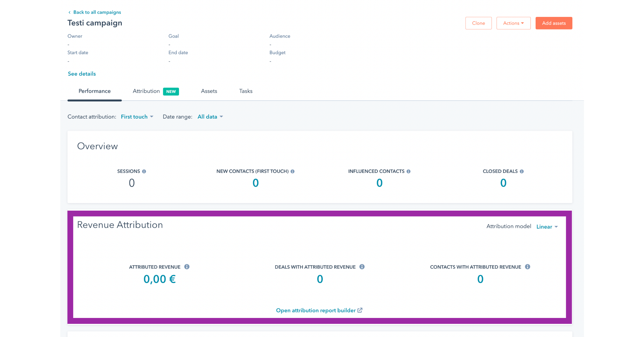
Task: Select the Performance tab
Action: 94,91
